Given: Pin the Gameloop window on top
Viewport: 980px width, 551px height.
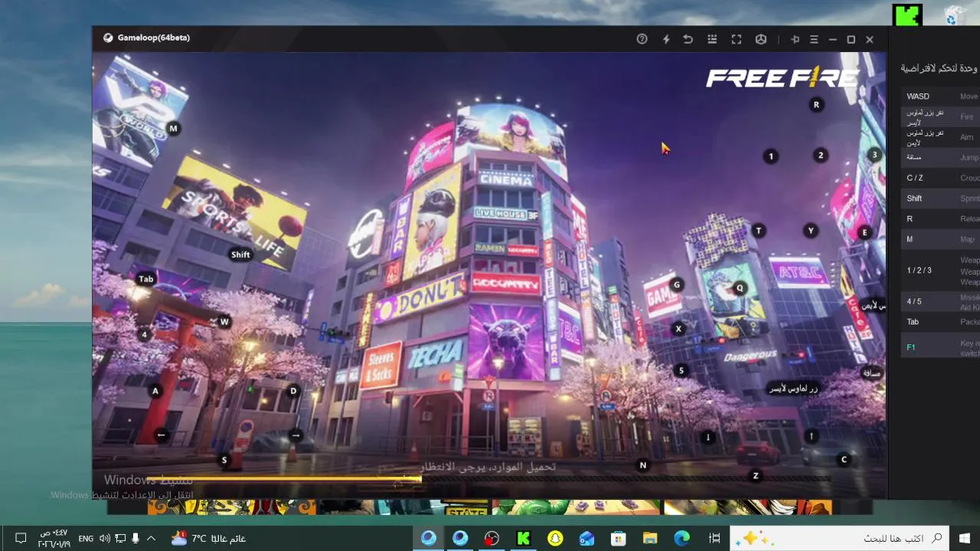Looking at the screenshot, I should tap(795, 39).
